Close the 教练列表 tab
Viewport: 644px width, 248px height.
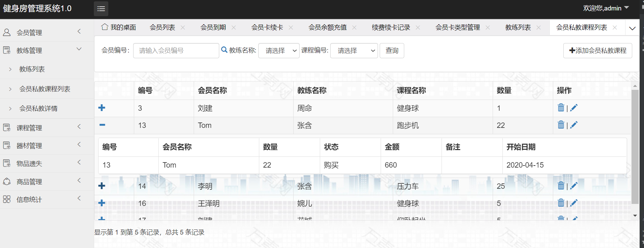coord(538,28)
